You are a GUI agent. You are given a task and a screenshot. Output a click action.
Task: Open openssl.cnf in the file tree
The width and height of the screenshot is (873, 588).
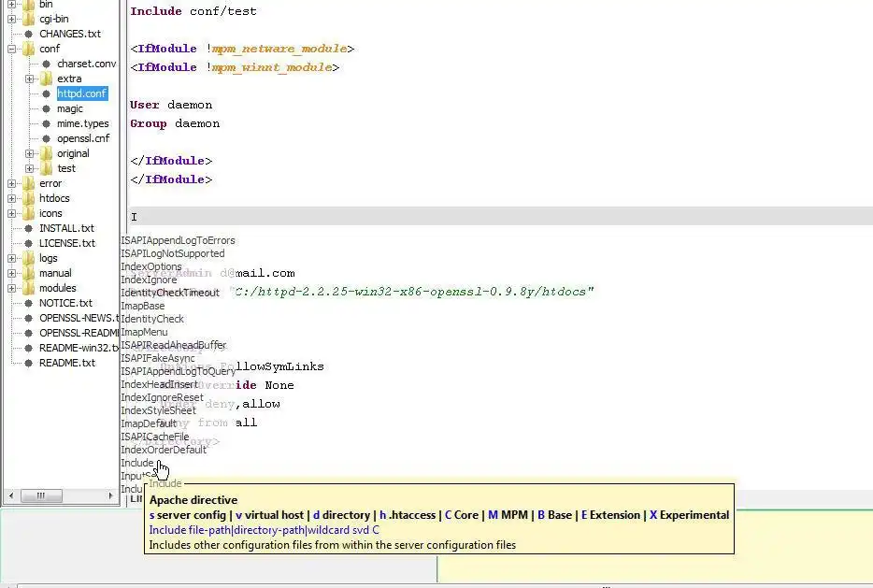coord(83,138)
